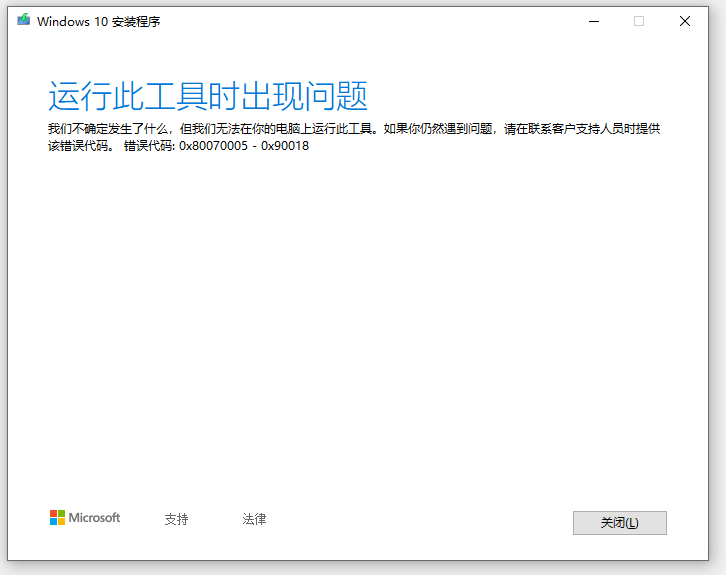Click the Microsoft logo

pyautogui.click(x=85, y=518)
